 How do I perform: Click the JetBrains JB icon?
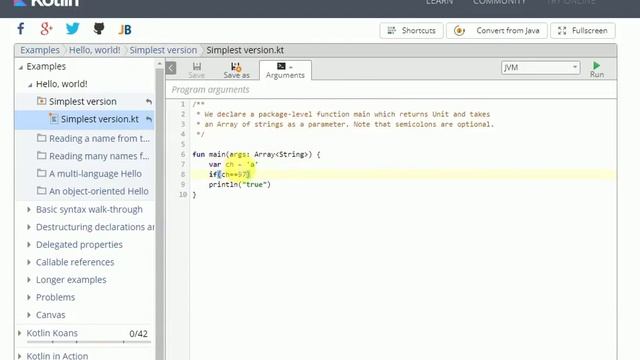[x=125, y=29]
